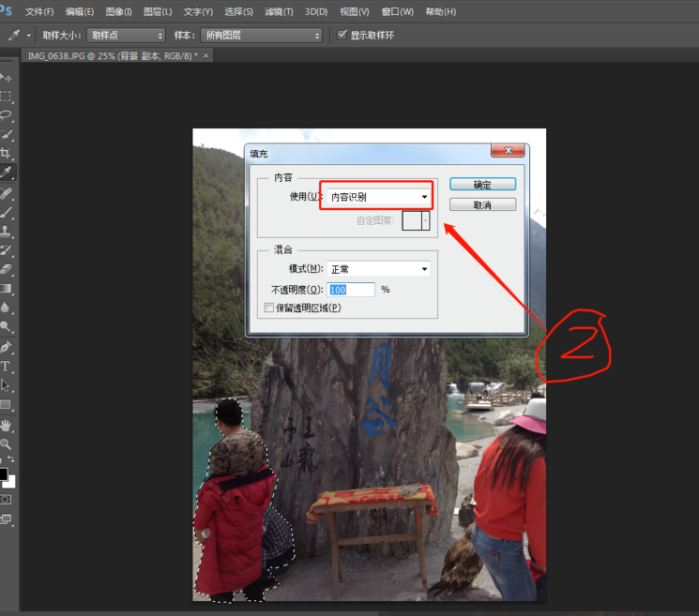Select the Pen tool

click(6, 347)
